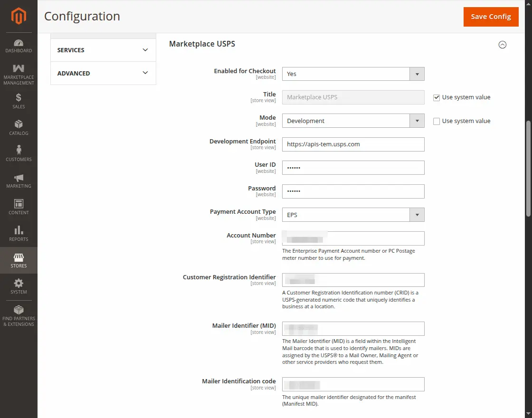532x418 pixels.
Task: Collapse the Marketplace USPS section
Action: [x=502, y=45]
